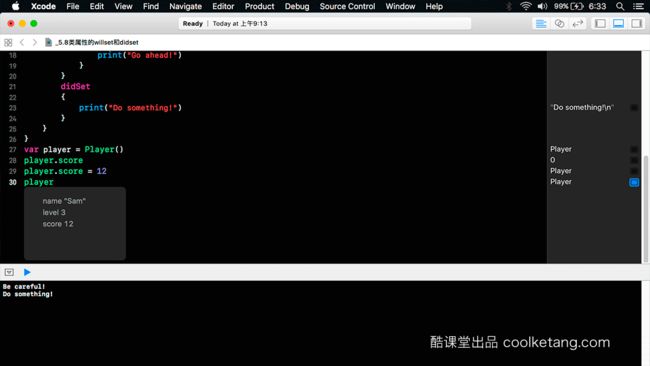
Task: Click line number 30 in gutter
Action: pos(12,182)
